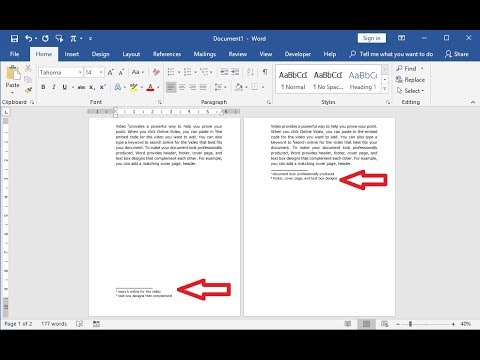
Task: Open the File tab
Action: [x=14, y=54]
